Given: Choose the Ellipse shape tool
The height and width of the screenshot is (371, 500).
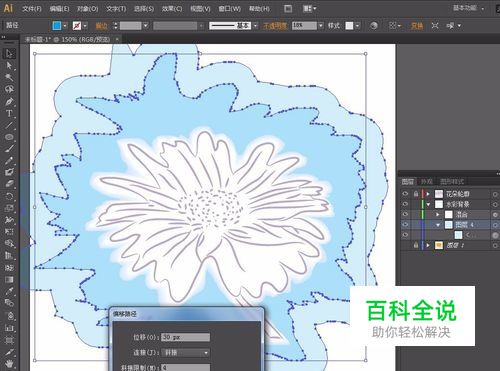Looking at the screenshot, I should [9, 137].
